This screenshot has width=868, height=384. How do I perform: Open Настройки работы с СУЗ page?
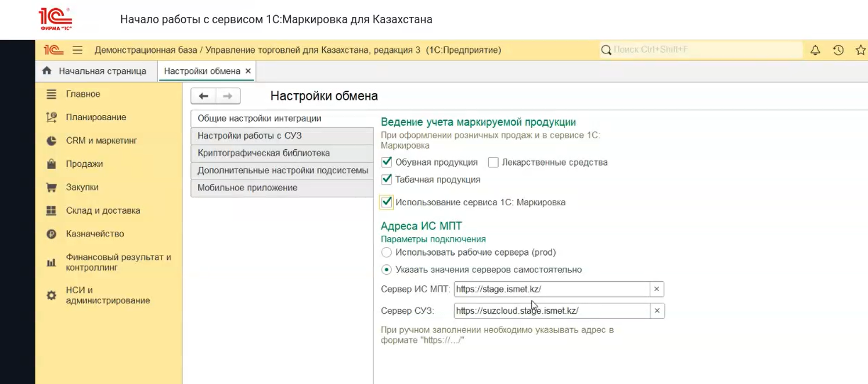282,136
